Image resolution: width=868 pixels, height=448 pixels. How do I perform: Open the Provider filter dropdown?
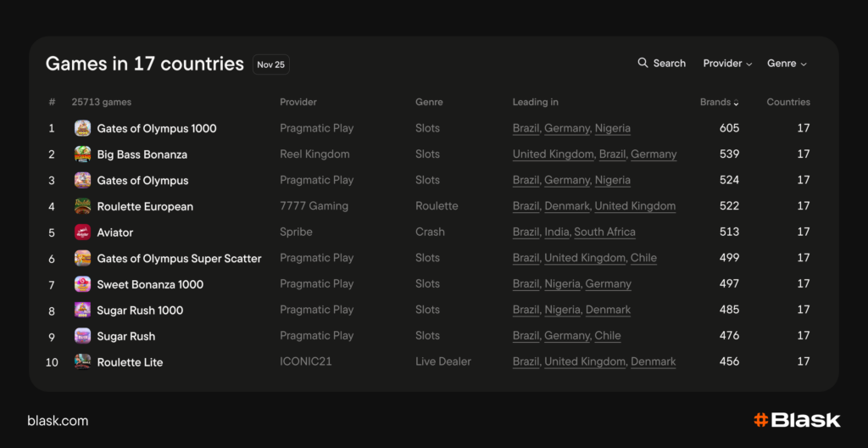click(727, 64)
